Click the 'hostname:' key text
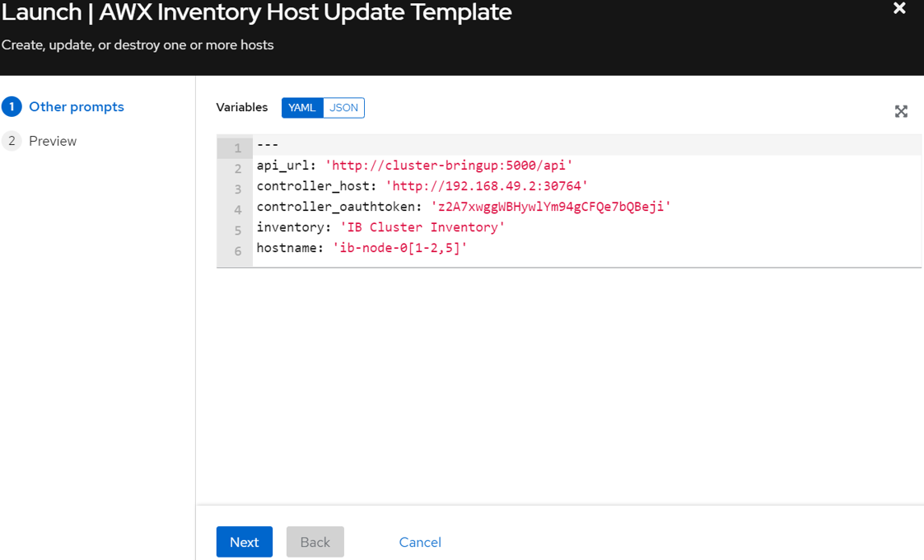The width and height of the screenshot is (924, 560). (x=290, y=248)
